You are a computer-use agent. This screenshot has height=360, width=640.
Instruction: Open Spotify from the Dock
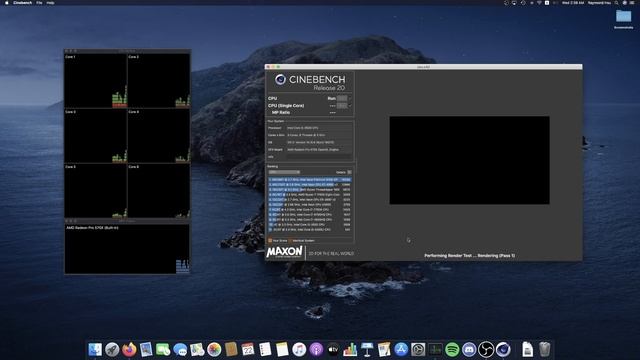pos(452,349)
